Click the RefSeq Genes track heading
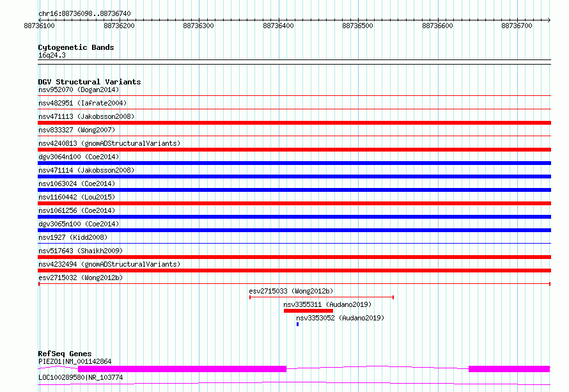569x392 pixels. 65,354
